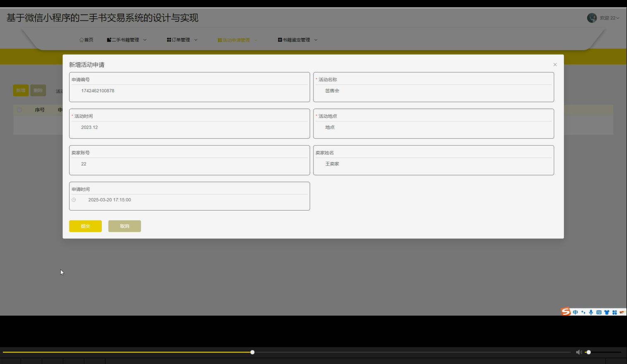Screen dimensions: 627x364
Task: Click the microphone icon in the input tray
Action: 591,312
